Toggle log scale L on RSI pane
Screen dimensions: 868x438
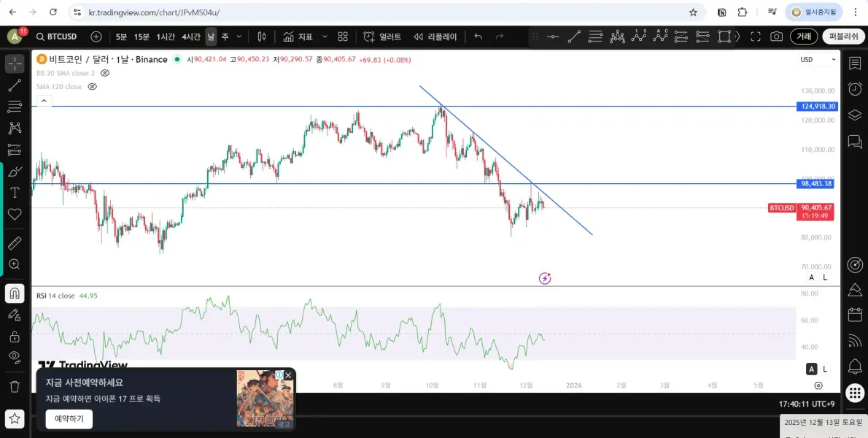click(825, 369)
